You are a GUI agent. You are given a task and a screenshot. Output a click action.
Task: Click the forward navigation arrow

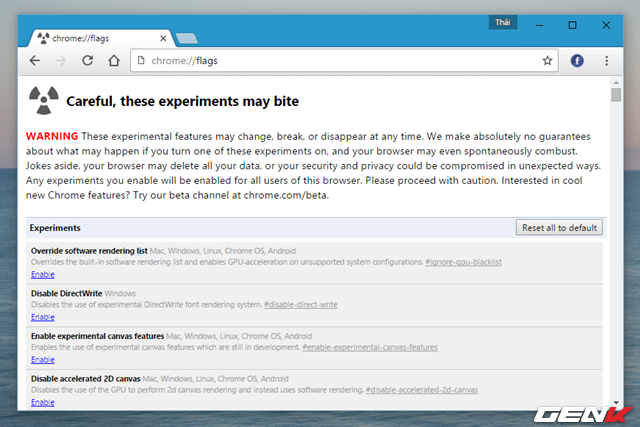click(x=61, y=61)
